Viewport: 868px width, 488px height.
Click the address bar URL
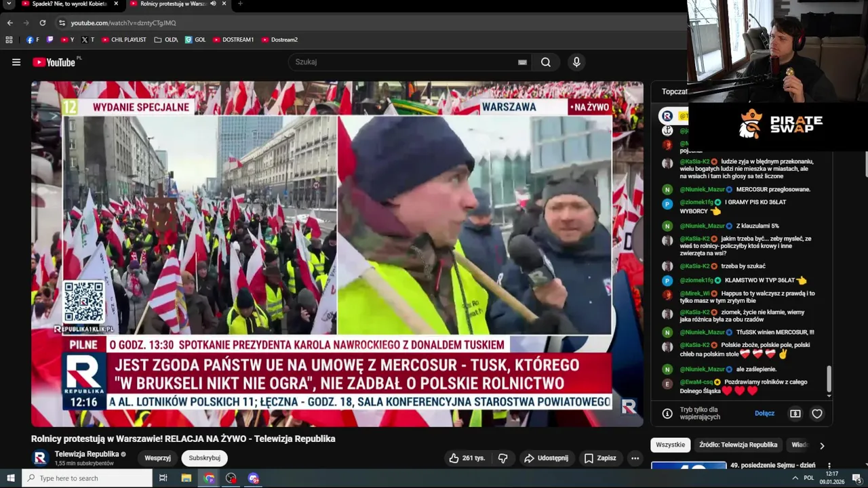123,23
